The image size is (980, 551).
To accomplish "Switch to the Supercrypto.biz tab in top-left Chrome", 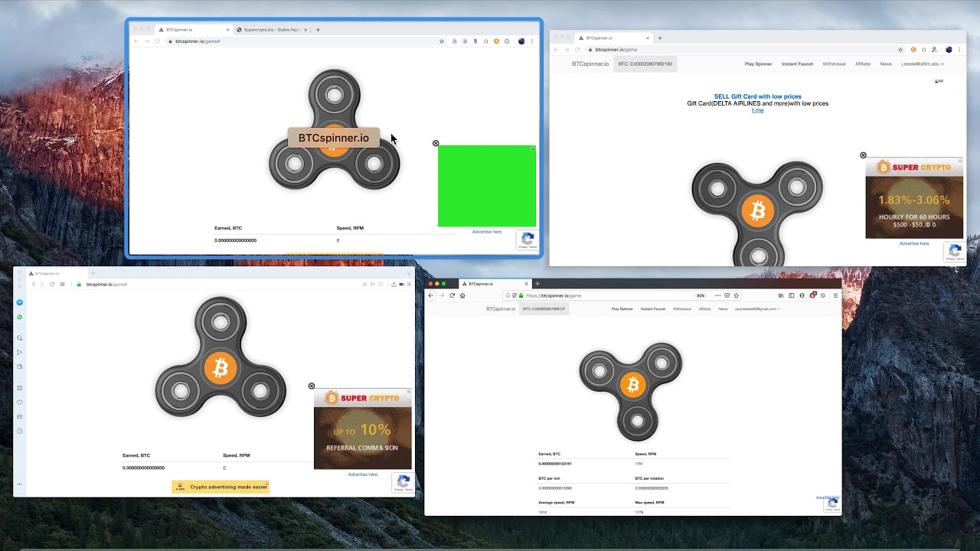I will (271, 30).
